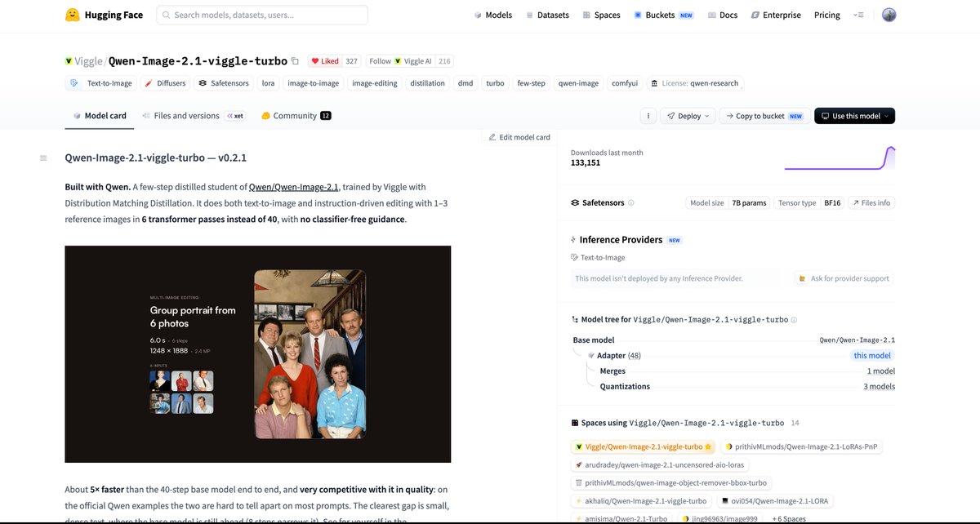The width and height of the screenshot is (980, 524).
Task: Open Docs in the top navigation
Action: coord(723,15)
